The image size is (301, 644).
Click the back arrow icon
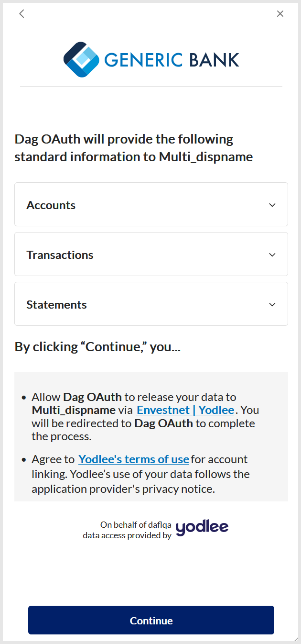click(21, 14)
